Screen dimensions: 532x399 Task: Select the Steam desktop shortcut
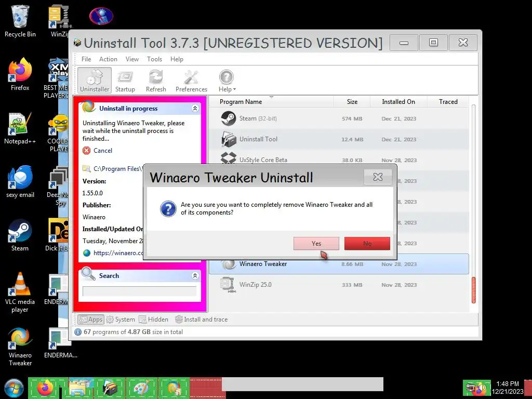tap(20, 235)
